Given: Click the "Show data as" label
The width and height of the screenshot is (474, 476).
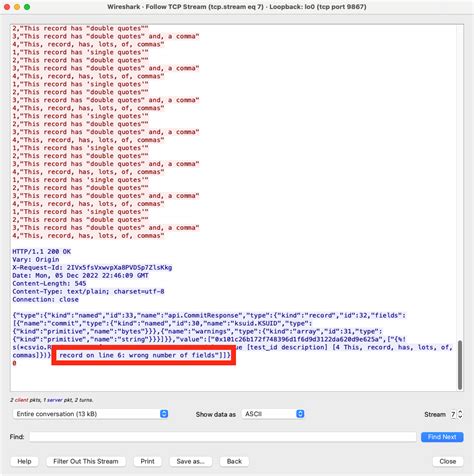Looking at the screenshot, I should tap(216, 414).
